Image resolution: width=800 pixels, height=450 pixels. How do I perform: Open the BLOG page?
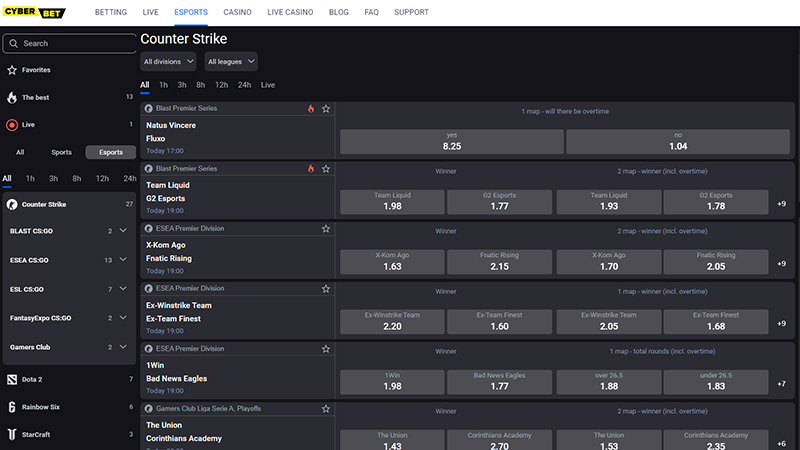point(339,12)
